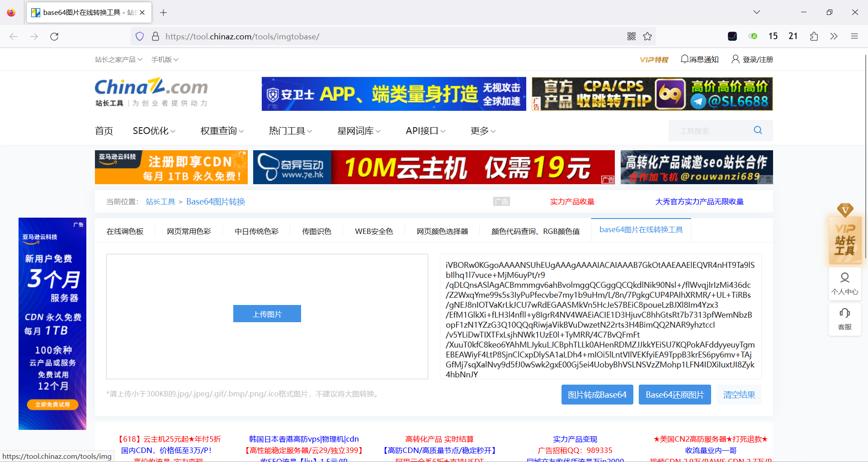This screenshot has width=868, height=462.
Task: Open the Firefox extensions puzzle icon
Action: click(x=814, y=36)
